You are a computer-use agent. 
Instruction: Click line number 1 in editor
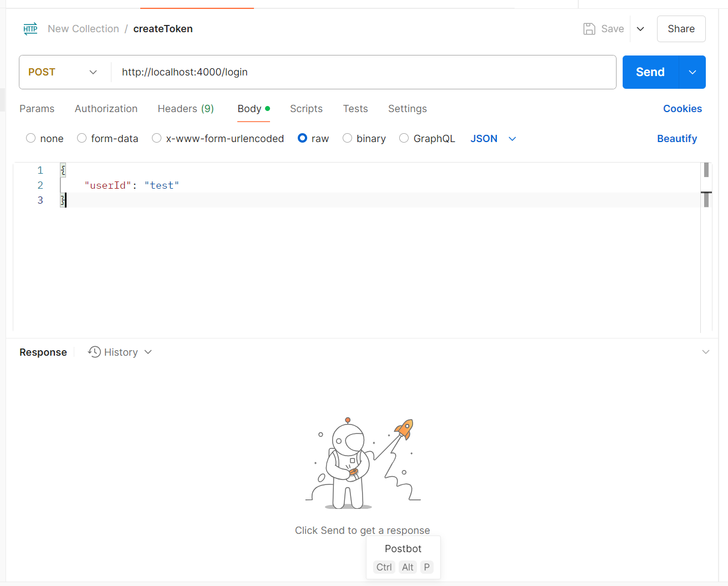coord(40,170)
